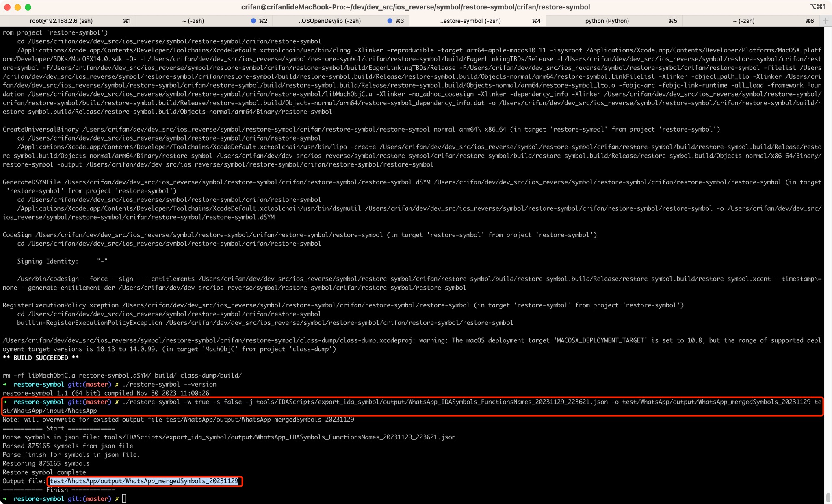Click the green fullscreen window button

click(x=28, y=7)
